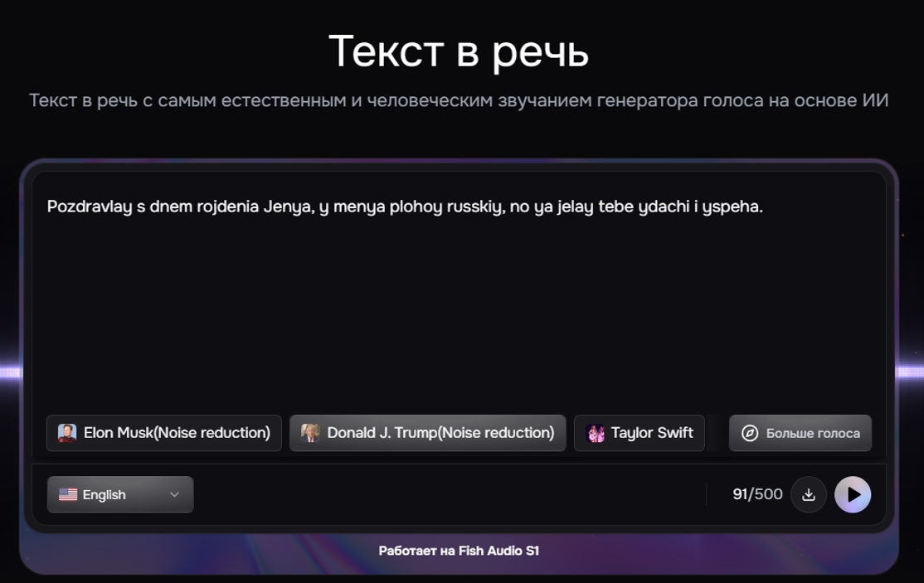
Task: Click the Текст в речь heading
Action: tap(459, 51)
